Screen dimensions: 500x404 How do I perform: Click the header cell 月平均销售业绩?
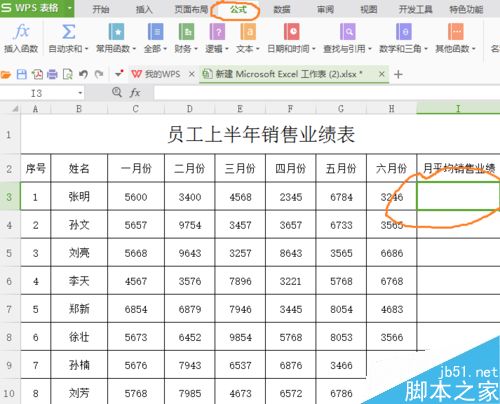(458, 168)
